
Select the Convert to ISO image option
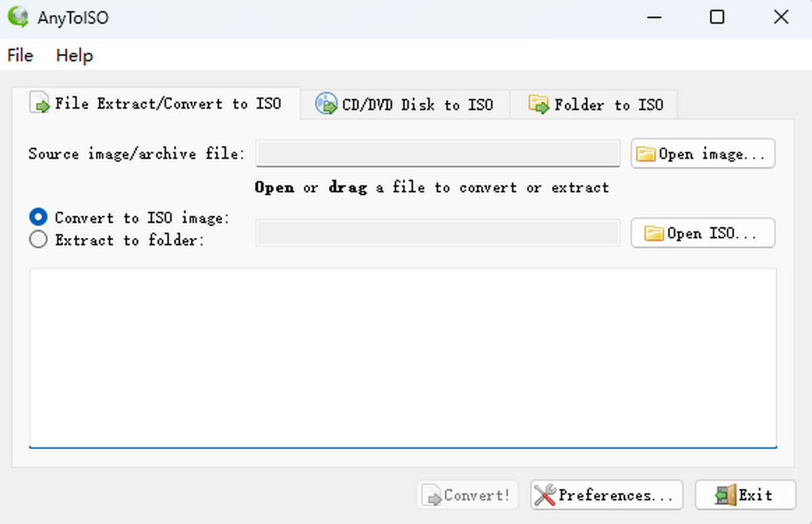(39, 218)
